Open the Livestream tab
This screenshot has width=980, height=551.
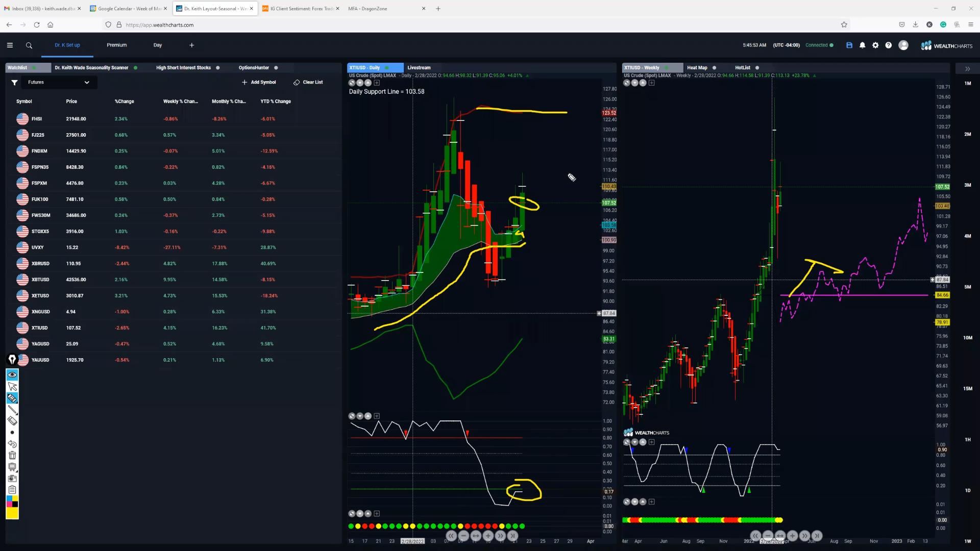click(419, 68)
